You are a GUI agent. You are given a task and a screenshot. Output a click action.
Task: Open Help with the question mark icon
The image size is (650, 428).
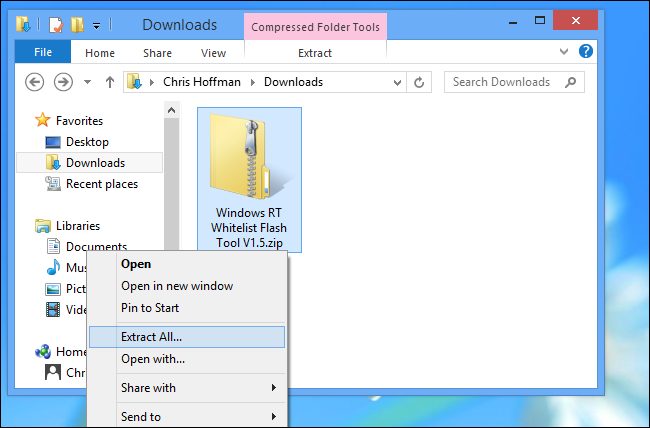click(586, 51)
